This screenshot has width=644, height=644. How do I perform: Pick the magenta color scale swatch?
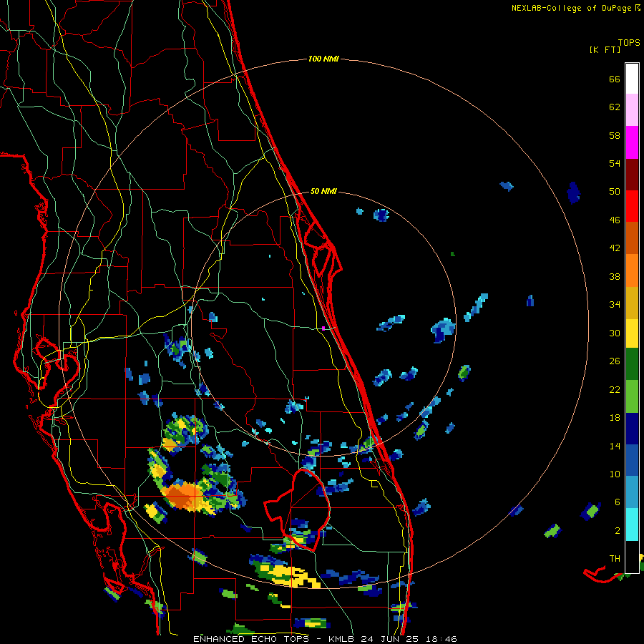632,142
